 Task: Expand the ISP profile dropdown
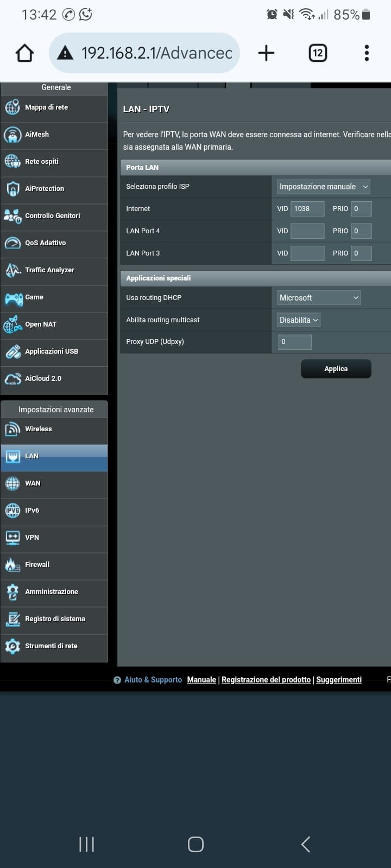(323, 187)
